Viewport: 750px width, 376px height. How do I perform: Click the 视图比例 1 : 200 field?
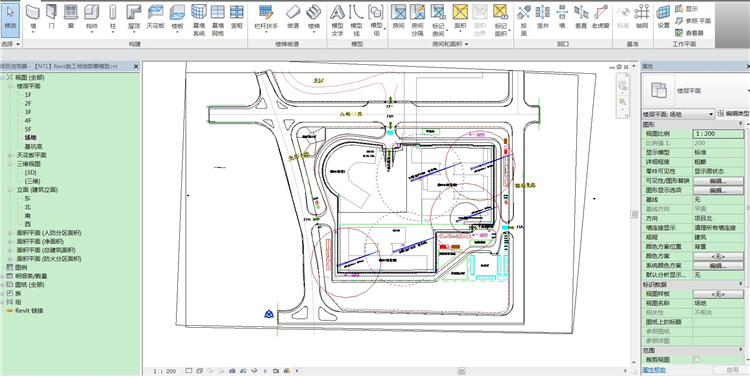click(x=718, y=133)
